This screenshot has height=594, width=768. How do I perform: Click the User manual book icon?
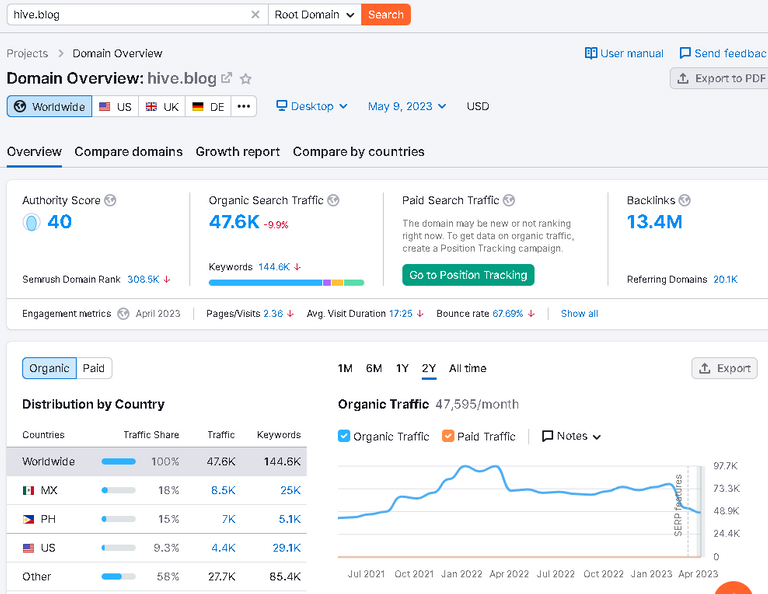(591, 53)
